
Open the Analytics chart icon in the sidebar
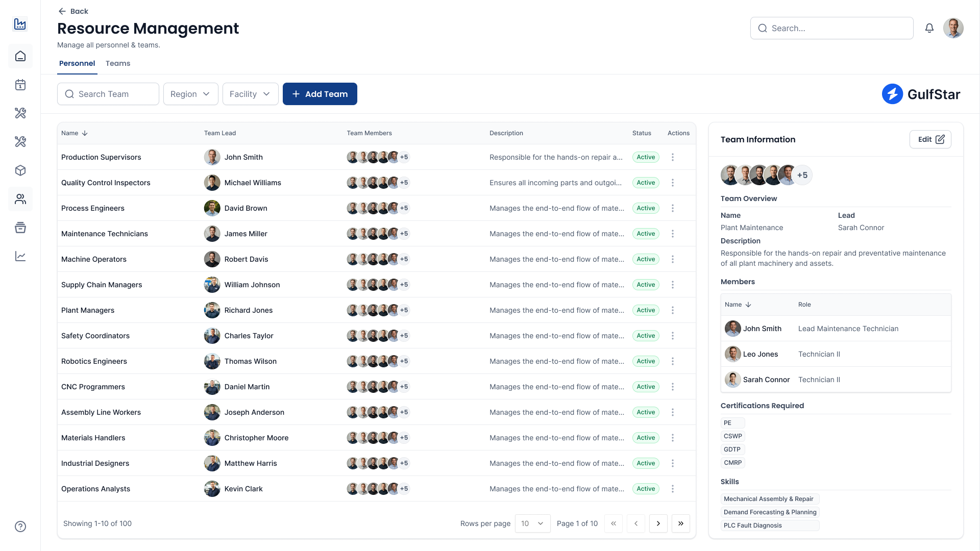[x=20, y=257]
